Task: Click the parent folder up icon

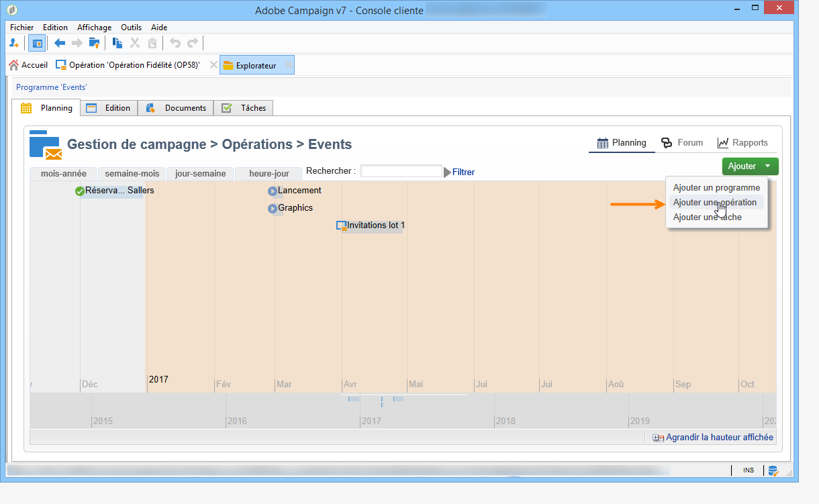Action: (x=95, y=43)
